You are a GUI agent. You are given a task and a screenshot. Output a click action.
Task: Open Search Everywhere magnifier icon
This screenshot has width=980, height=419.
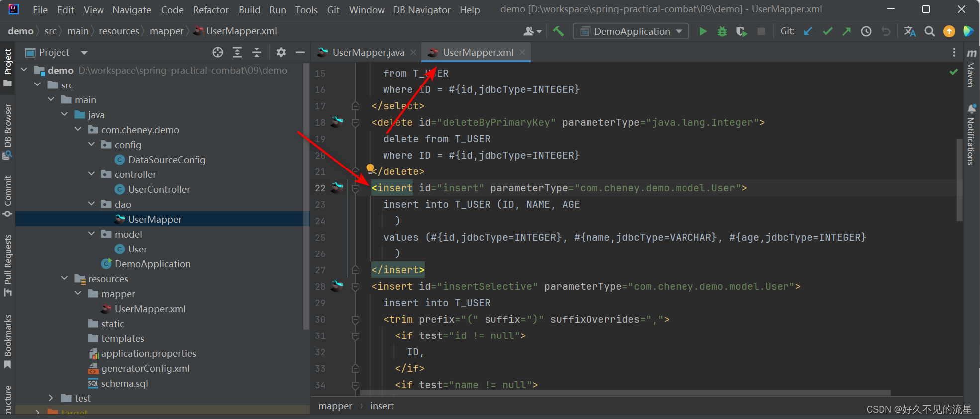pyautogui.click(x=929, y=31)
